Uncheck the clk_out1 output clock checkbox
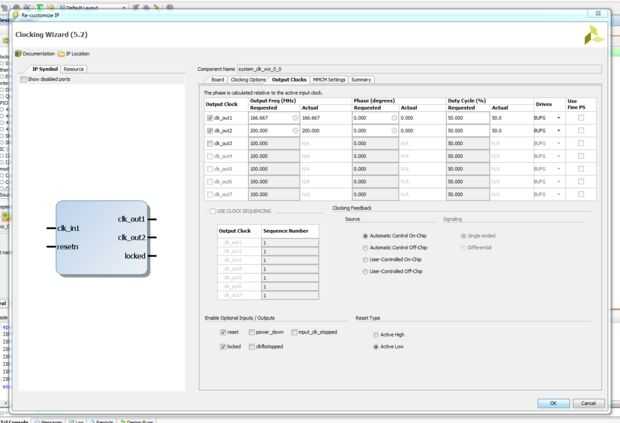The height and width of the screenshot is (423, 620). (210, 118)
